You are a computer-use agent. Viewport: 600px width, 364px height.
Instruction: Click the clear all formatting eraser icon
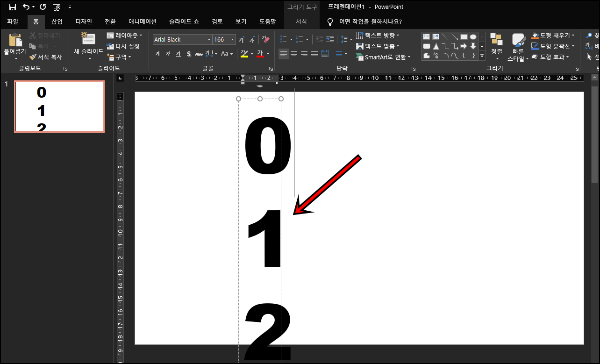point(265,39)
